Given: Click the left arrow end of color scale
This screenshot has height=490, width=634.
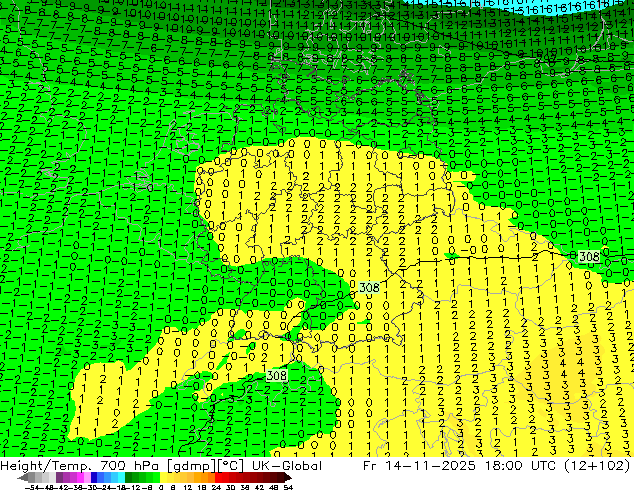Looking at the screenshot, I should pyautogui.click(x=23, y=477).
